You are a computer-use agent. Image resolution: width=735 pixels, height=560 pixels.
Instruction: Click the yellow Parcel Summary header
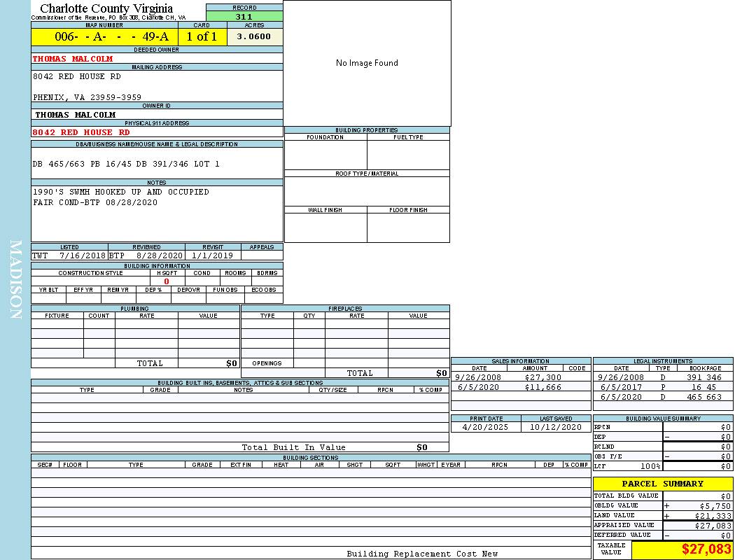click(662, 484)
